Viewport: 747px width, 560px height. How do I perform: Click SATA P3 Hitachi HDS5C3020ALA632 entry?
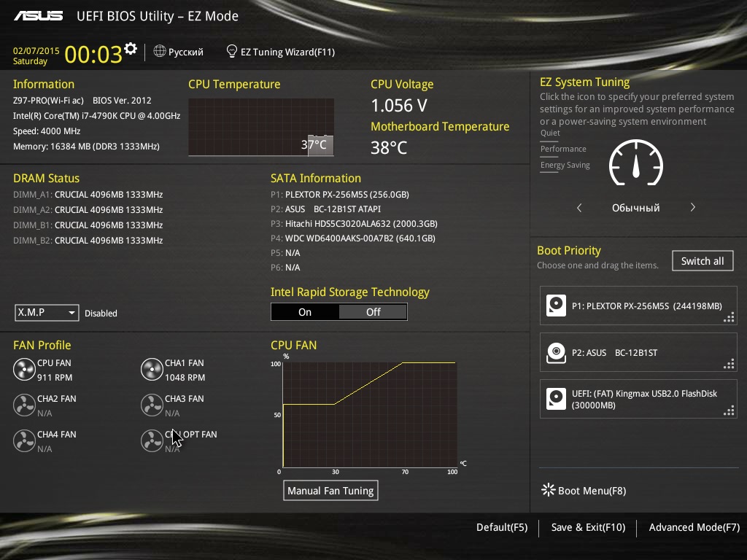coord(354,223)
